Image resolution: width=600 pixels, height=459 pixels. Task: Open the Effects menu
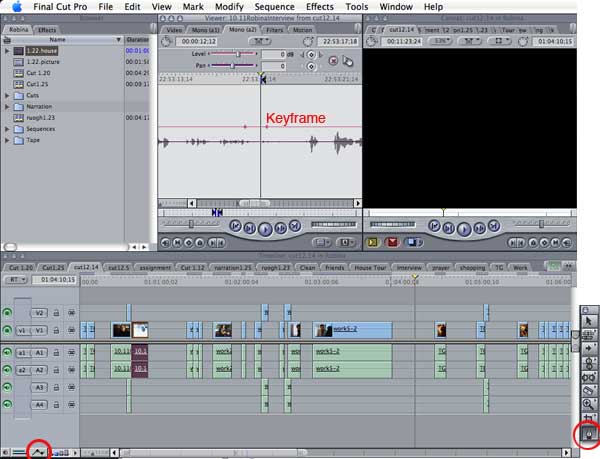[320, 7]
